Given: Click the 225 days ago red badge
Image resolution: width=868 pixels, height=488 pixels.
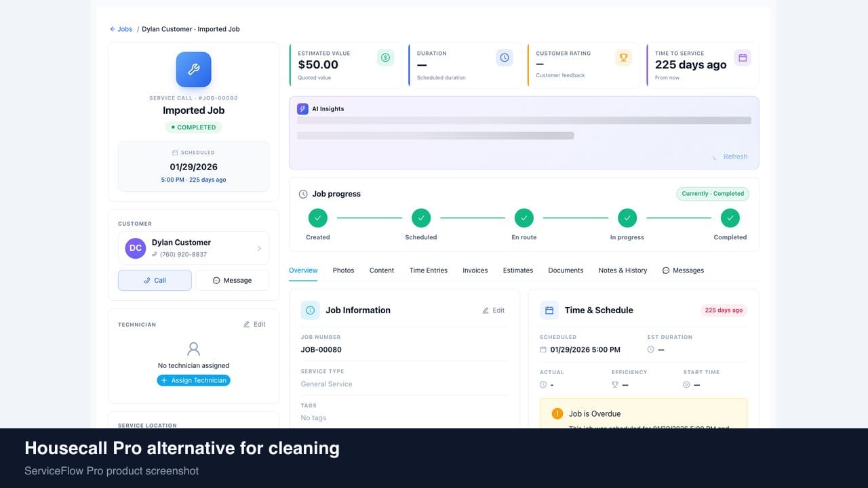Looking at the screenshot, I should tap(724, 310).
